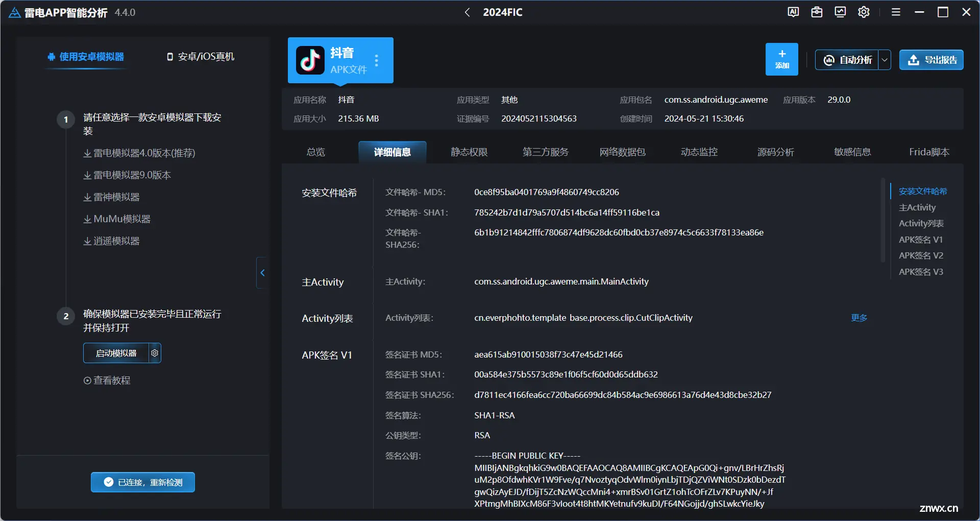Click the monitor chart icon in title bar

point(840,12)
